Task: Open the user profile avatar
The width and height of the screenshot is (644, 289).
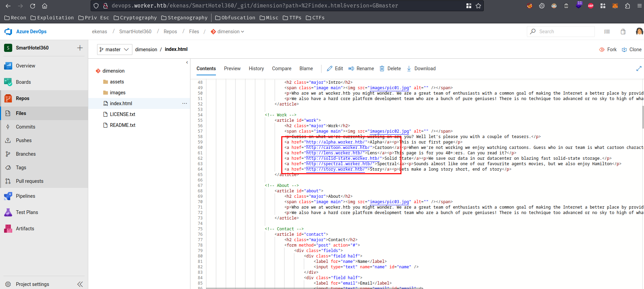Action: [639, 32]
